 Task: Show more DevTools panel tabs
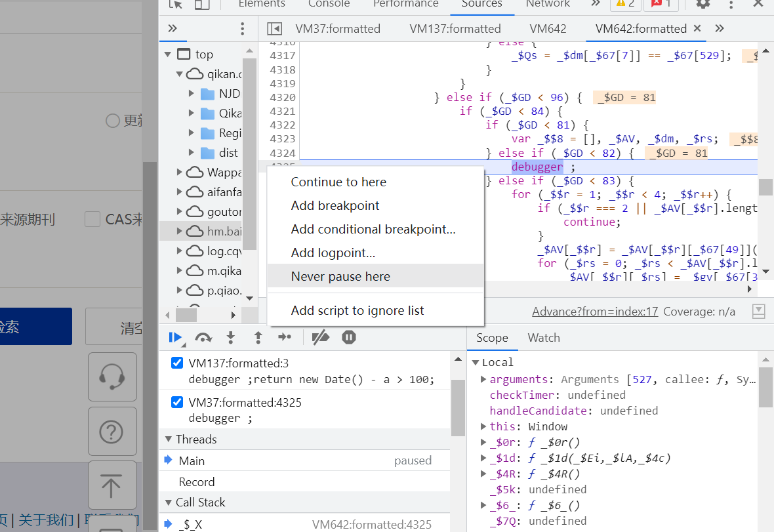point(596,3)
